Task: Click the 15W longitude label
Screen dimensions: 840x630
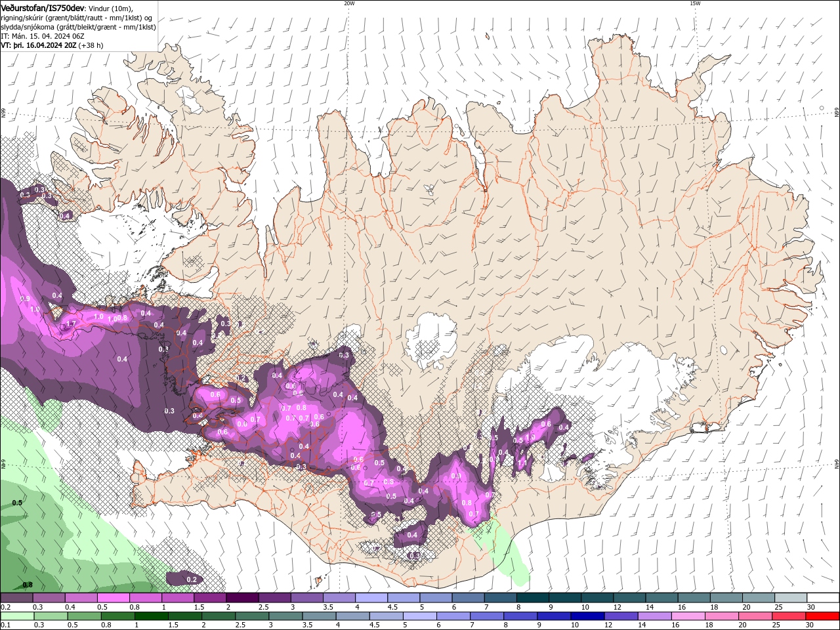Action: pyautogui.click(x=695, y=3)
